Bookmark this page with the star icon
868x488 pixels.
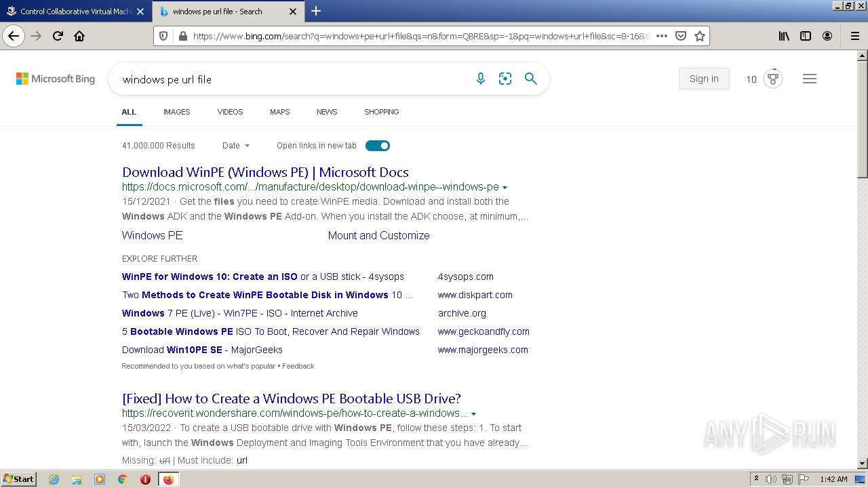click(x=700, y=36)
